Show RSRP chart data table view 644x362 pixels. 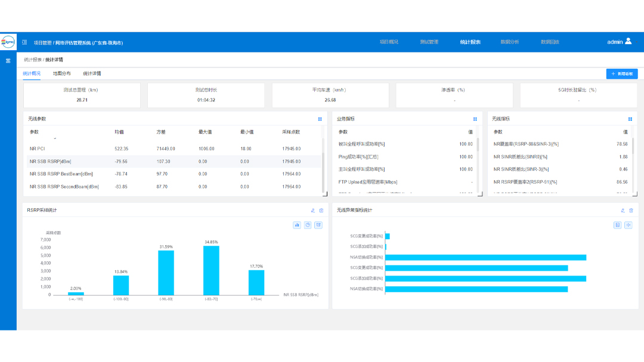point(318,225)
